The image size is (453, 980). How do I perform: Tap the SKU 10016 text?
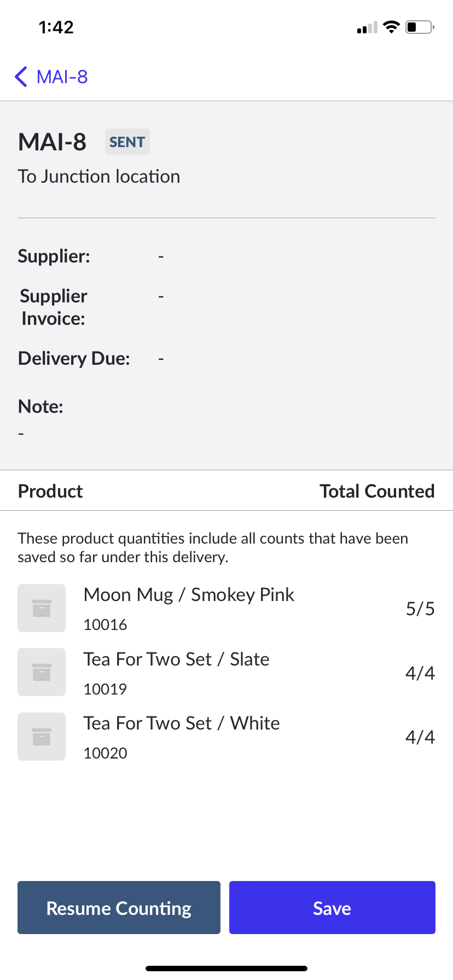[105, 625]
